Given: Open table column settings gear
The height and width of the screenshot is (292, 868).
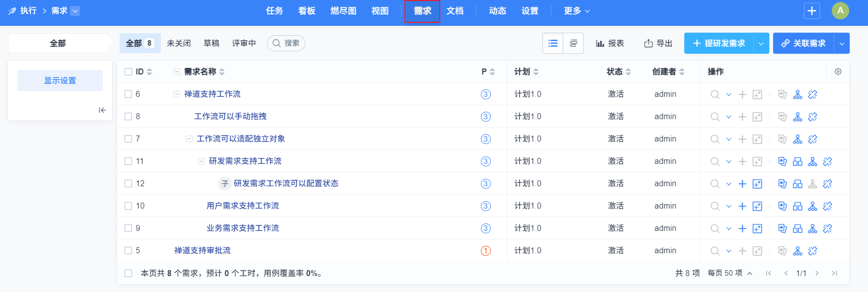Looking at the screenshot, I should (x=838, y=72).
